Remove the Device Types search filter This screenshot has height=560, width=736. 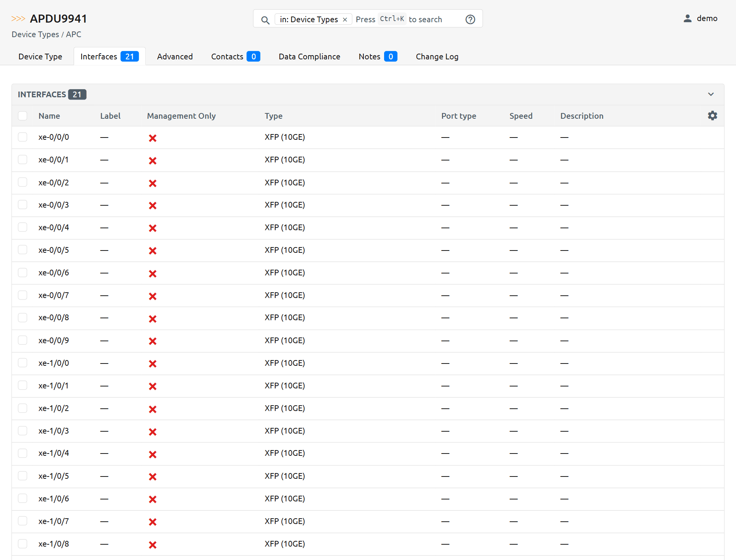(x=345, y=20)
